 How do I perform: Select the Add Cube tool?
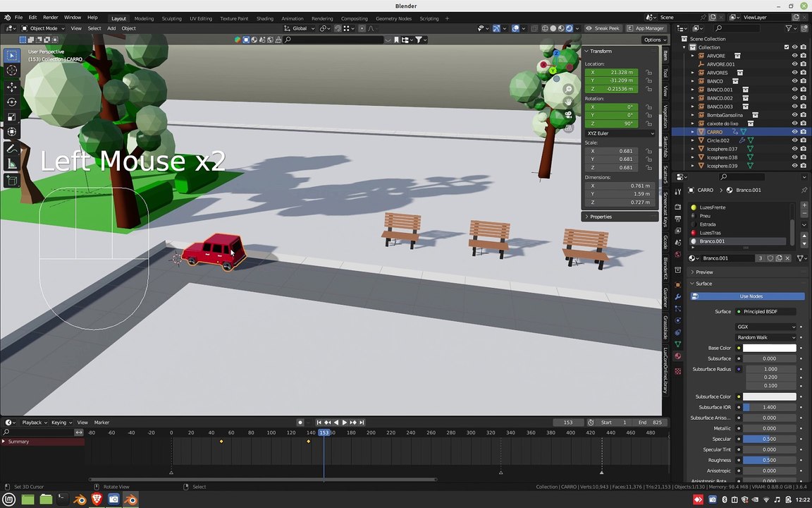coord(11,181)
